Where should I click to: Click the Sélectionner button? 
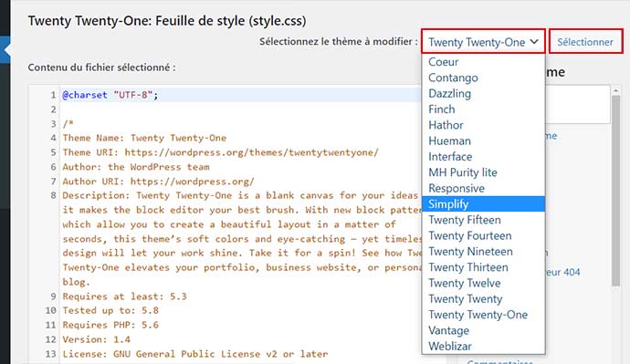585,42
